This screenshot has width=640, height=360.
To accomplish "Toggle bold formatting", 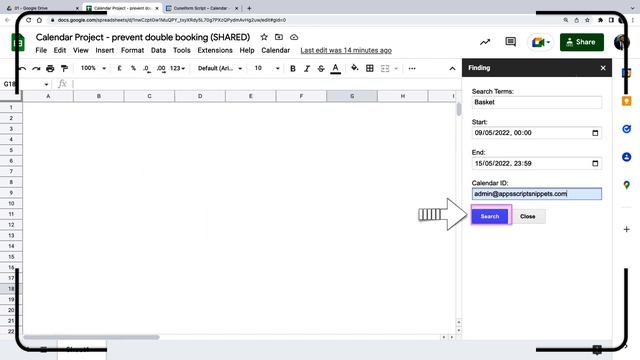I will pos(293,69).
